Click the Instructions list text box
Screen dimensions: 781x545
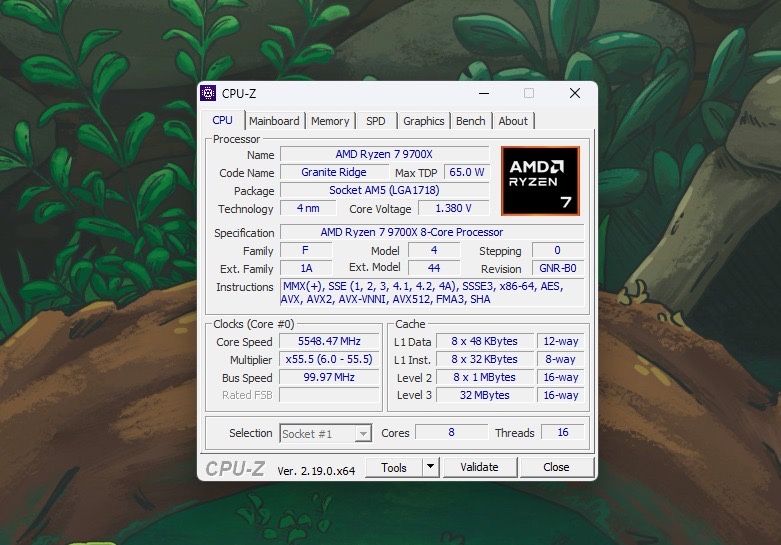432,292
